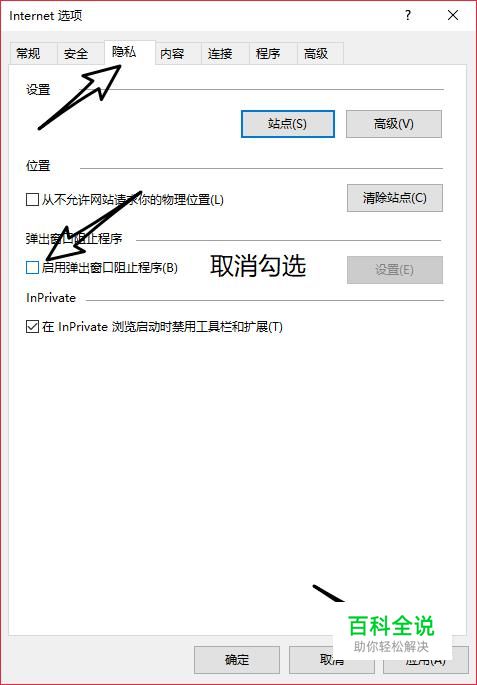477x685 pixels.
Task: Close the Internet 选项 dialog
Action: click(453, 16)
